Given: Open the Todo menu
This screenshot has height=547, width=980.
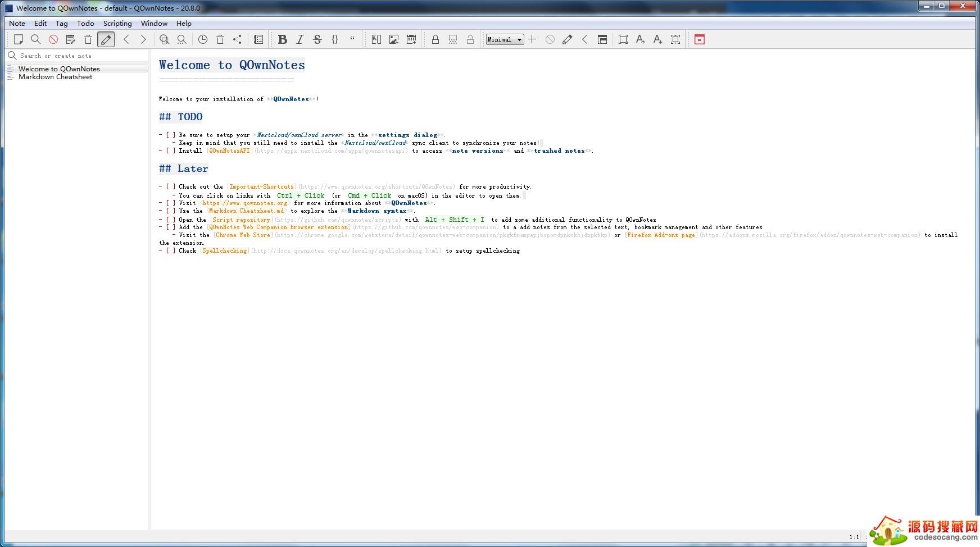Looking at the screenshot, I should coord(85,23).
